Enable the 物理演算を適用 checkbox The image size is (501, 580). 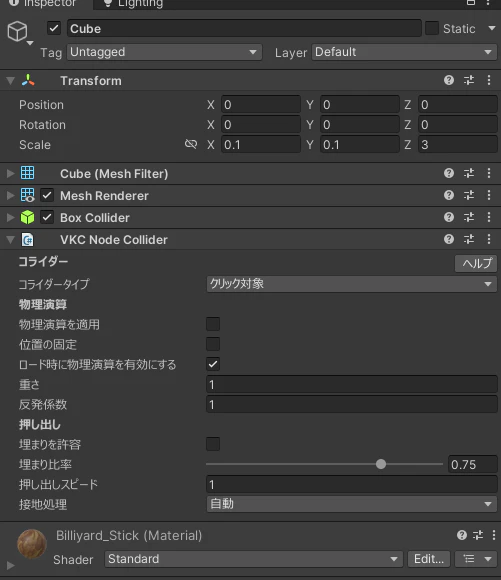click(213, 324)
